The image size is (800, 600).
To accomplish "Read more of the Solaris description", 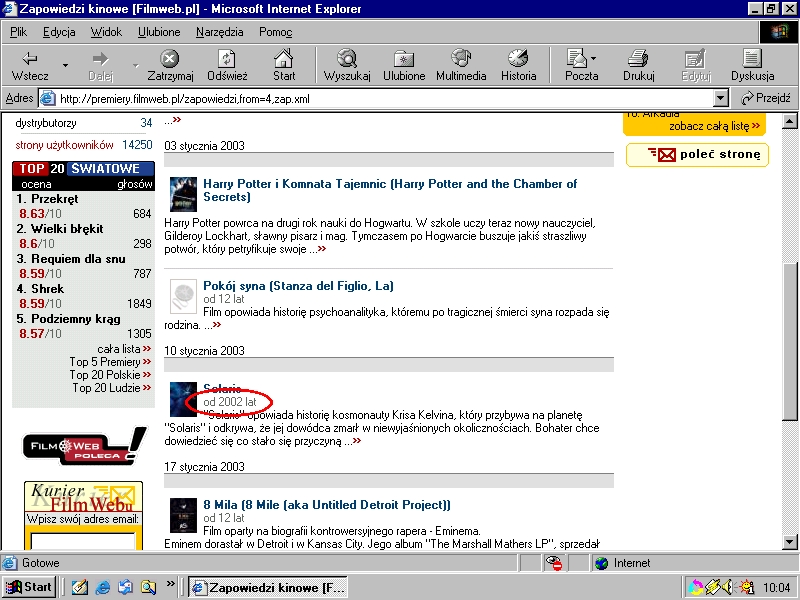I will tap(357, 441).
